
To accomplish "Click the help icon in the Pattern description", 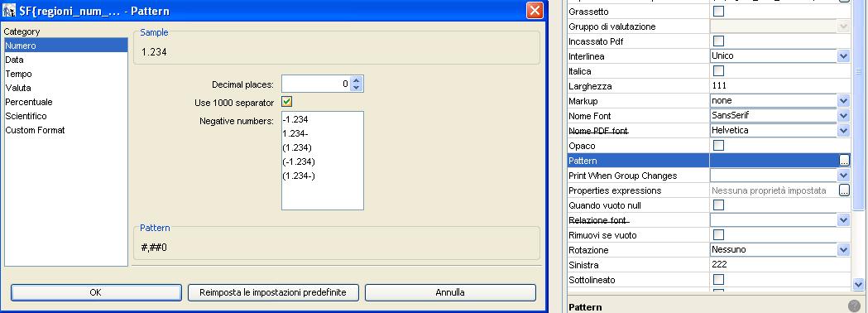I will [854, 306].
